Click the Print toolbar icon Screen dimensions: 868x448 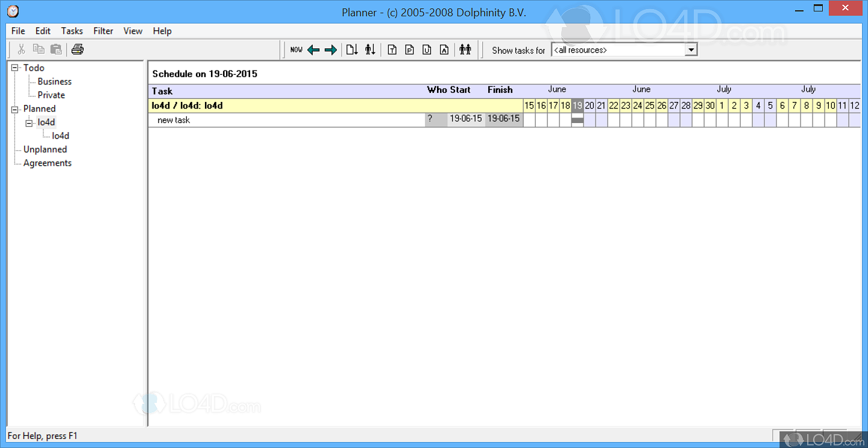point(77,49)
